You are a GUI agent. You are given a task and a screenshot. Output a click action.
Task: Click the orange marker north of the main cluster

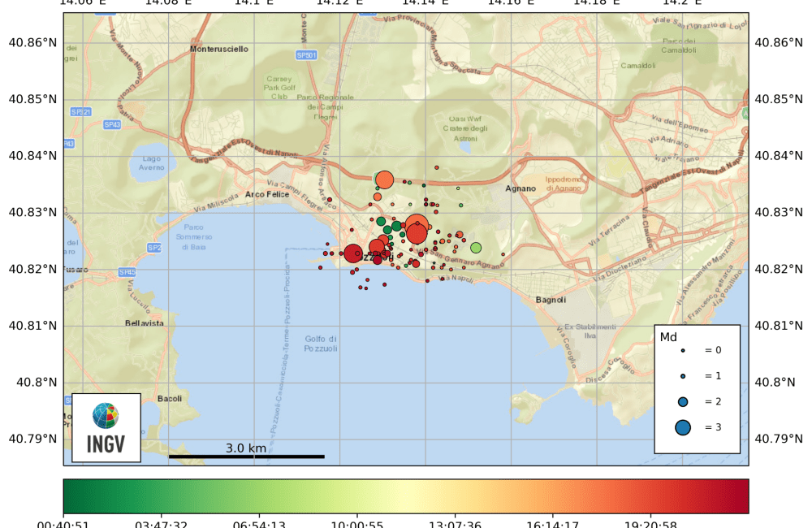385,180
